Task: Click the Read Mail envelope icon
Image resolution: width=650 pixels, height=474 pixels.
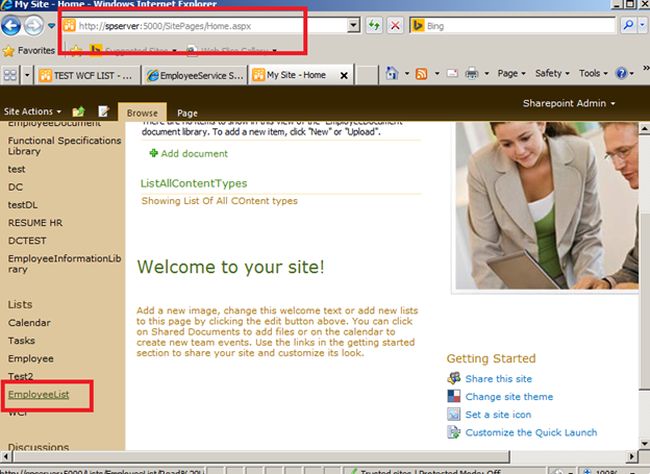Action: pyautogui.click(x=453, y=73)
